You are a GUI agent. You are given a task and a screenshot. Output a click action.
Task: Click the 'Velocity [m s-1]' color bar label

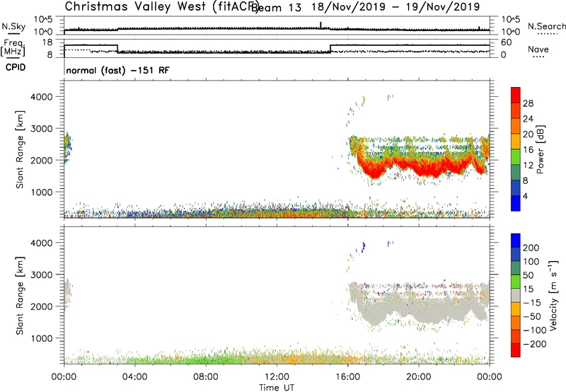click(x=553, y=295)
